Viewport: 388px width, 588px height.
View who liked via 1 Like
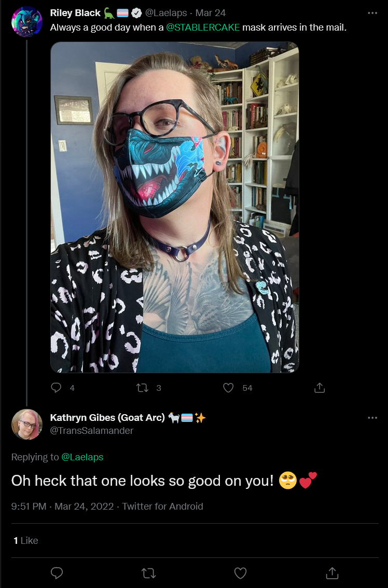click(26, 540)
